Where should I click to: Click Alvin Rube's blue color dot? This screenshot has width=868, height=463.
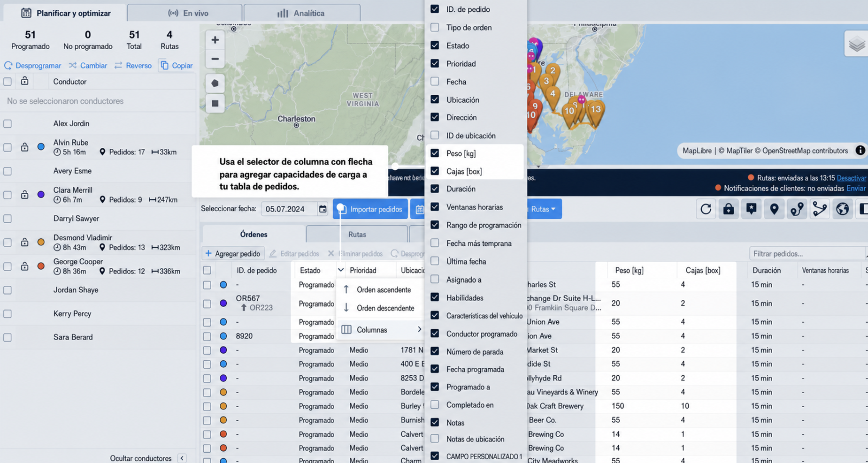[41, 147]
